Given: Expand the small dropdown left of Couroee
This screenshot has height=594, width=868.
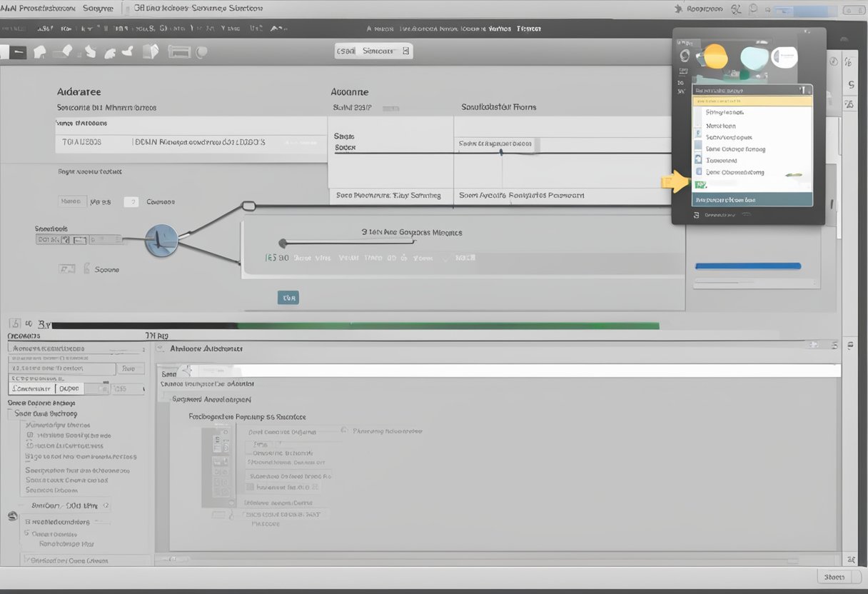Looking at the screenshot, I should click(x=131, y=202).
